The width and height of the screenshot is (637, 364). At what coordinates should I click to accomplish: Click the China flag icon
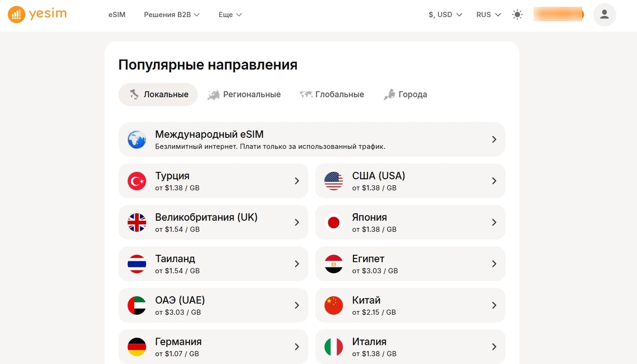334,305
